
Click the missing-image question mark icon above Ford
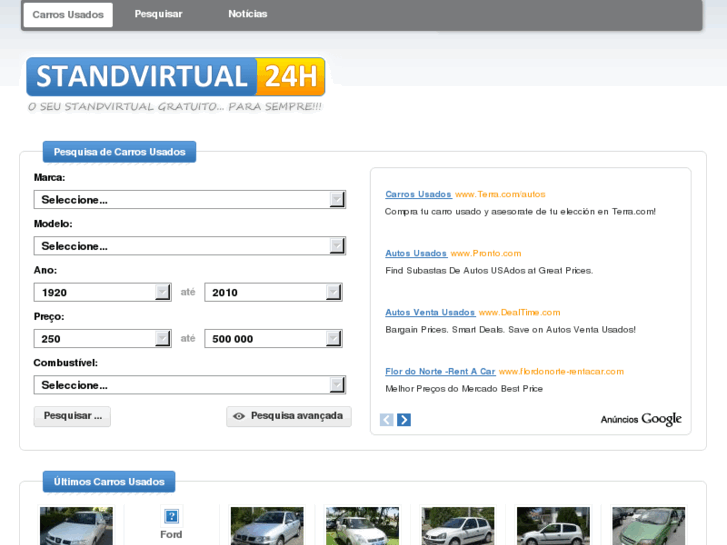[171, 516]
